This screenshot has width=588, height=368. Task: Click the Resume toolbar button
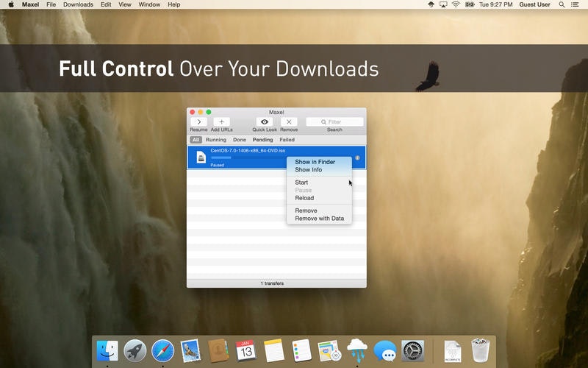(x=198, y=122)
